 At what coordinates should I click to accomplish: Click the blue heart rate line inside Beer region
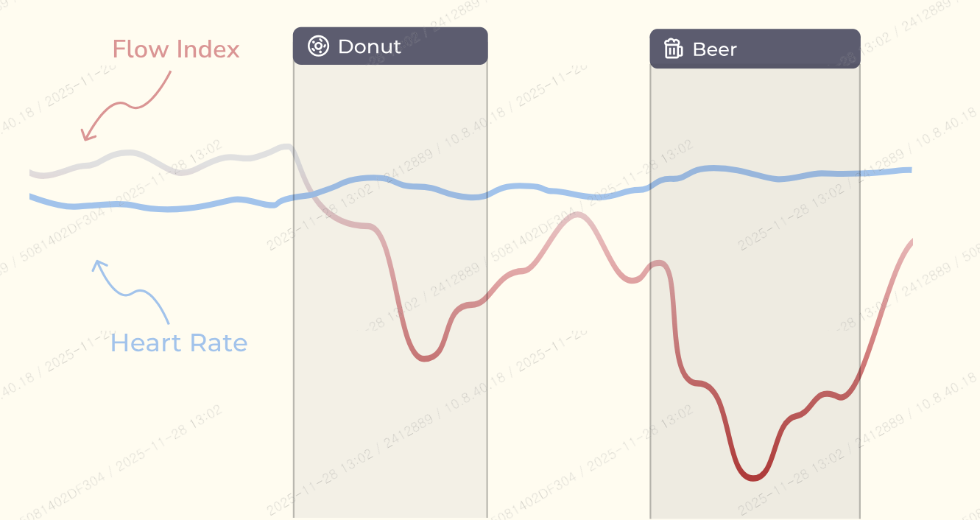click(755, 173)
